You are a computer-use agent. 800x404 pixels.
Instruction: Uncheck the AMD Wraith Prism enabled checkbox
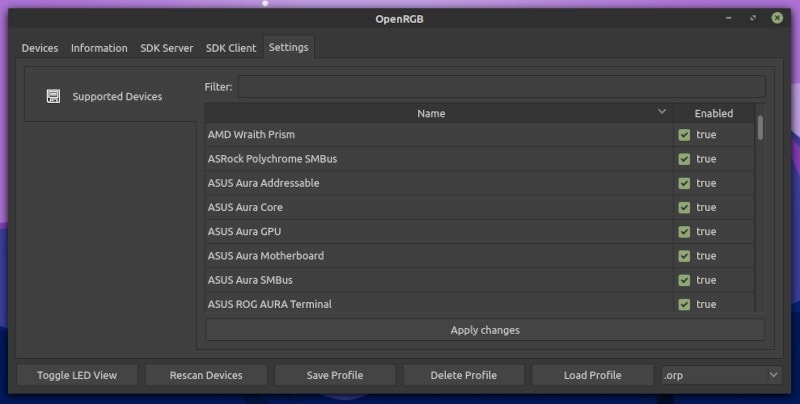click(x=684, y=135)
